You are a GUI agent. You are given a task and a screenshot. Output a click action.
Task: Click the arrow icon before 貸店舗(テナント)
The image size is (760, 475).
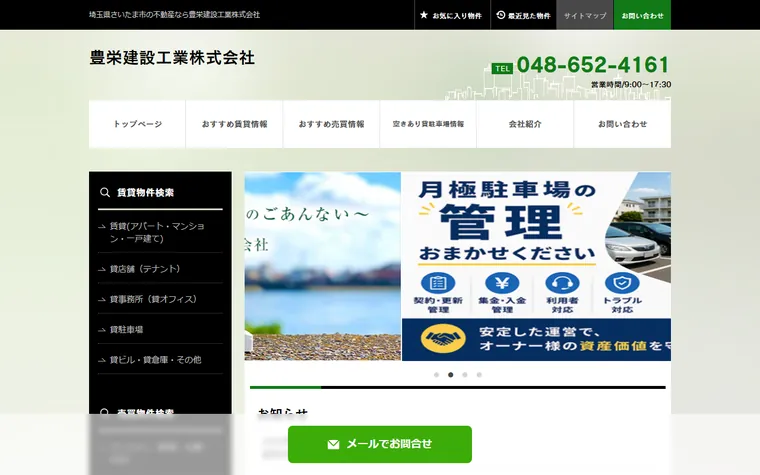pos(101,269)
